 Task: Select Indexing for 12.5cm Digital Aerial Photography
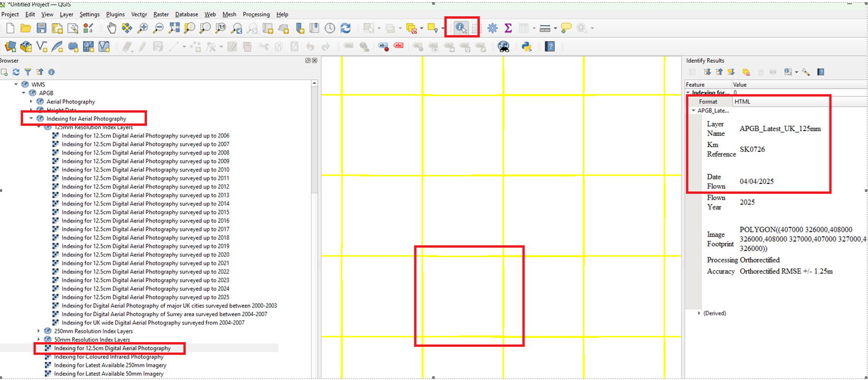click(112, 348)
